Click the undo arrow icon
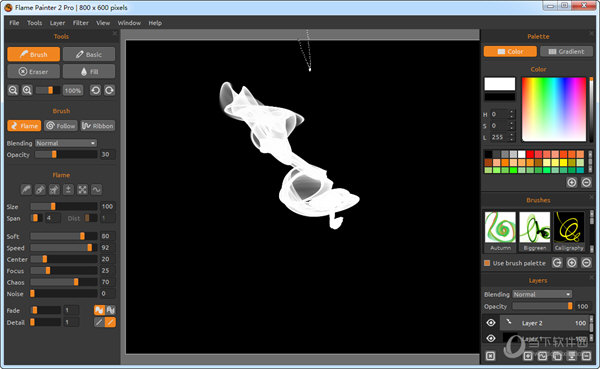The height and width of the screenshot is (369, 600). pos(95,90)
